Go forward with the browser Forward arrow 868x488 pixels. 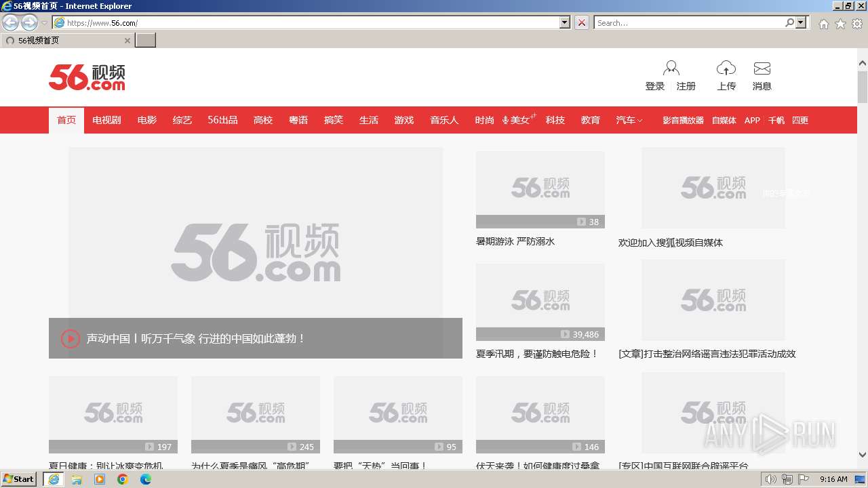[x=29, y=22]
